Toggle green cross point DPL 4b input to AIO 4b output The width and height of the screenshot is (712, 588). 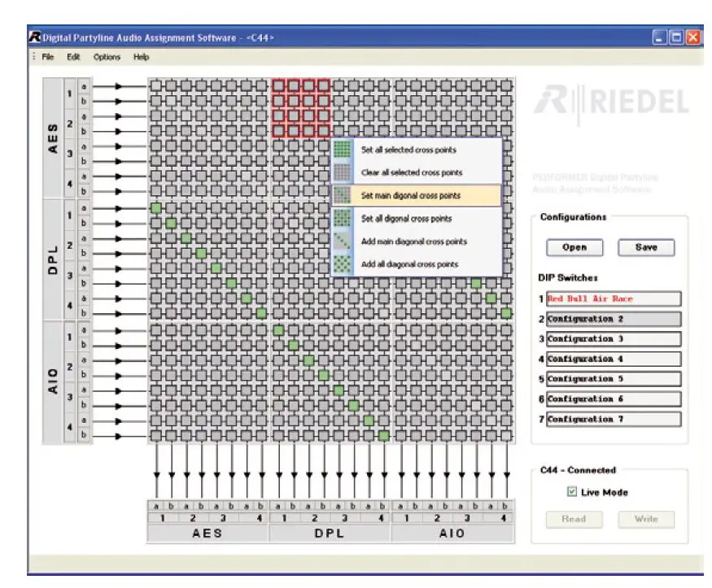506,313
